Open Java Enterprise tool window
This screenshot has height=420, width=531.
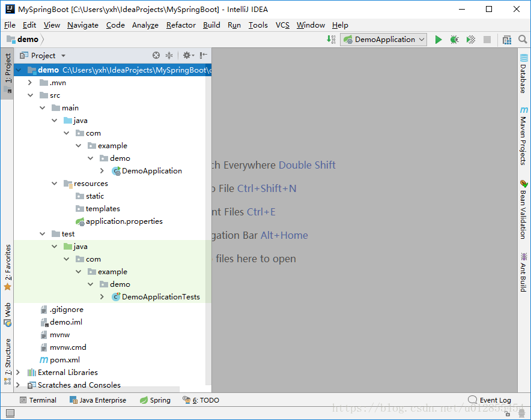[98, 400]
